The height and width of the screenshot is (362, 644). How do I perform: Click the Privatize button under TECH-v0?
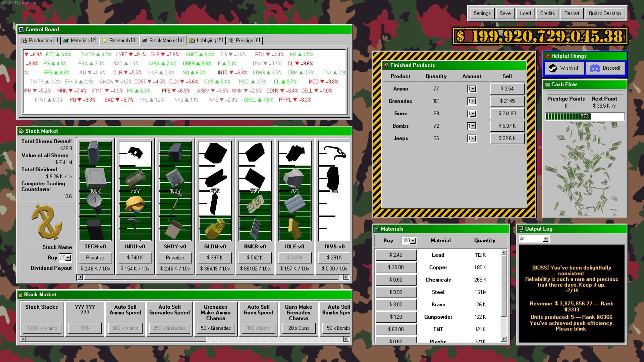[95, 257]
